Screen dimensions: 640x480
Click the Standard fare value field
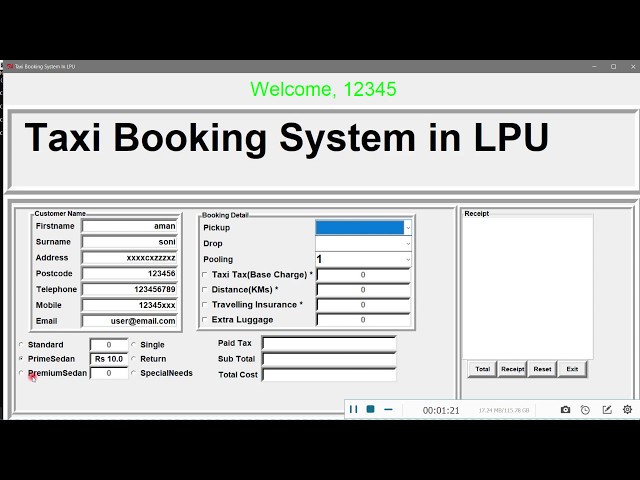tap(109, 345)
